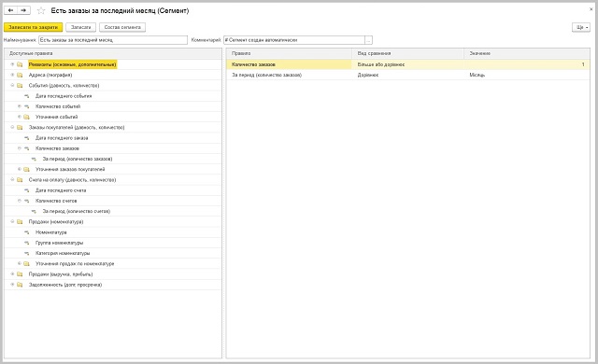Click the Правило column header
The height and width of the screenshot is (364, 598).
(x=289, y=54)
